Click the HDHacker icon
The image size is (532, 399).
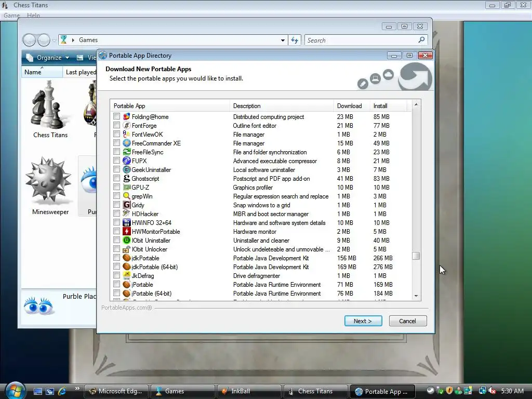[127, 214]
